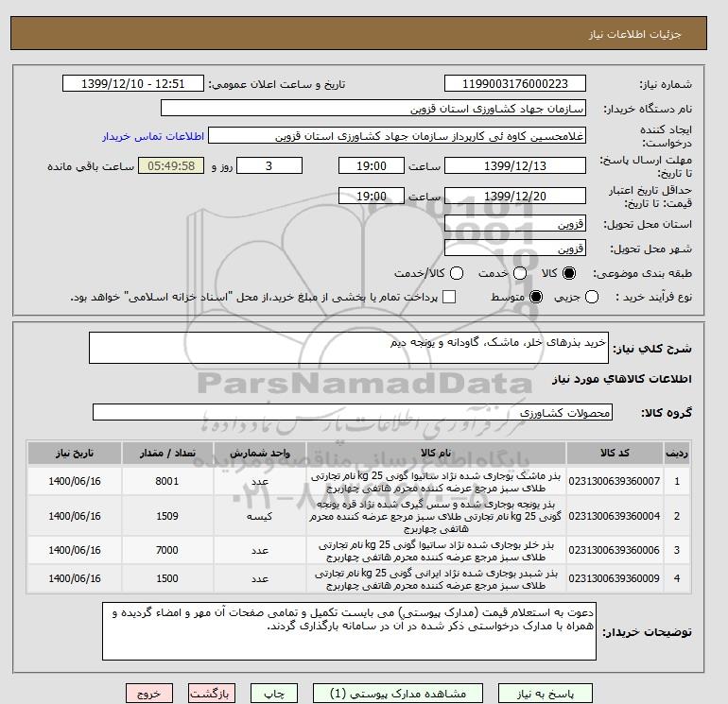Click the delivery city field قزوین

[515, 249]
